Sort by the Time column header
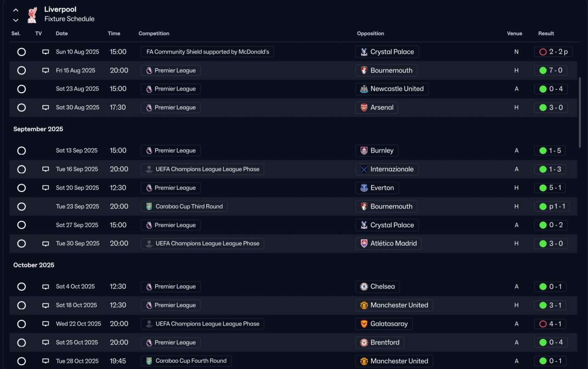 tap(114, 34)
